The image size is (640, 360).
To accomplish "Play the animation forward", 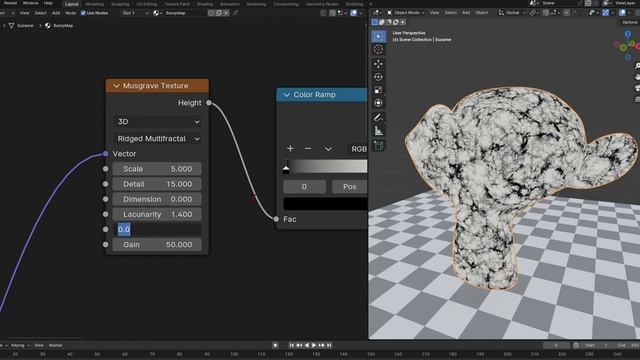I will point(313,345).
